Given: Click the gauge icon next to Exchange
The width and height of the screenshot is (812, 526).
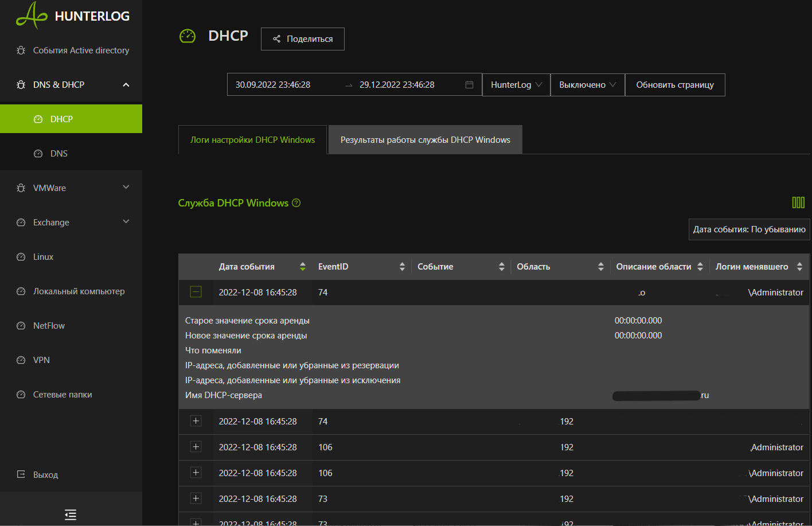Looking at the screenshot, I should tap(21, 223).
